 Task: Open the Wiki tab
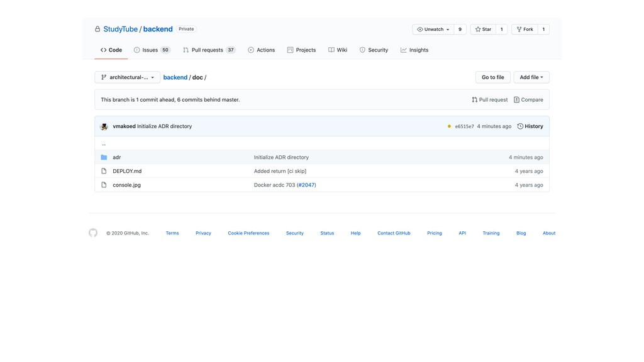338,50
